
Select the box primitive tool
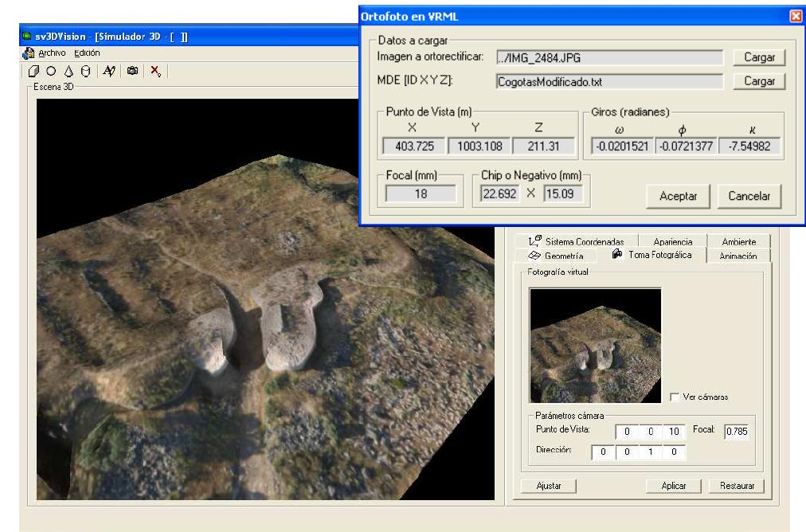(x=34, y=71)
